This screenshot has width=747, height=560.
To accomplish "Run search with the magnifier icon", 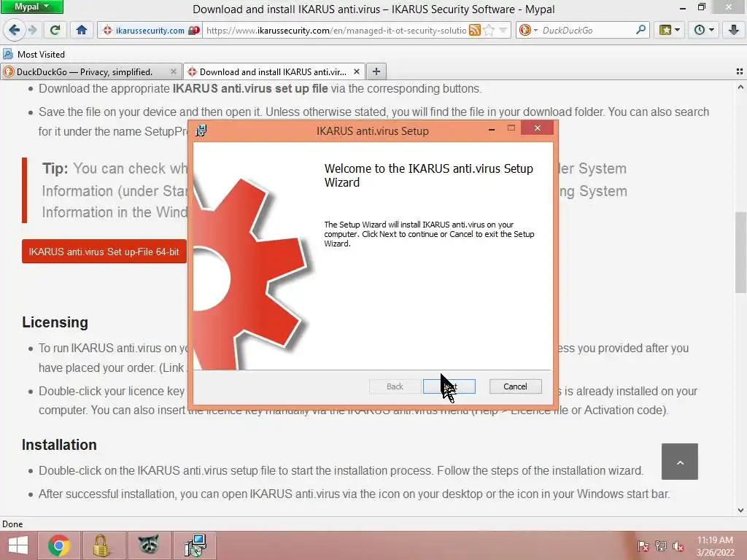I will pyautogui.click(x=640, y=30).
